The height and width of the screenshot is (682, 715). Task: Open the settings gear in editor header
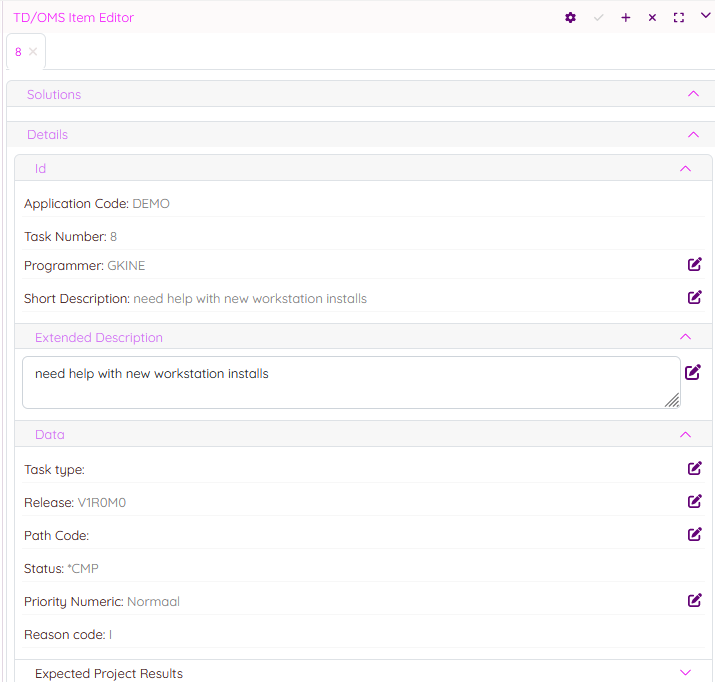[x=571, y=18]
